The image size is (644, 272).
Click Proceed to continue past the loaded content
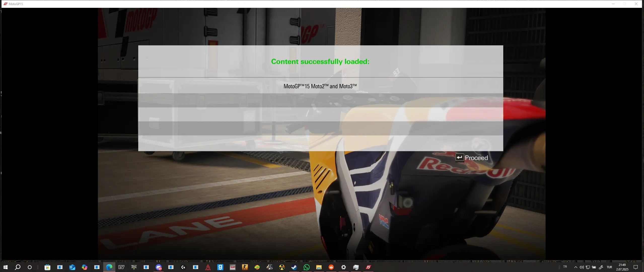point(472,158)
